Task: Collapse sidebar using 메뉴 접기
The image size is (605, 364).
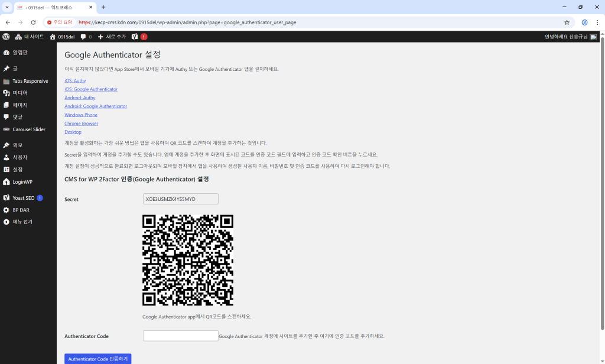Action: pyautogui.click(x=22, y=222)
